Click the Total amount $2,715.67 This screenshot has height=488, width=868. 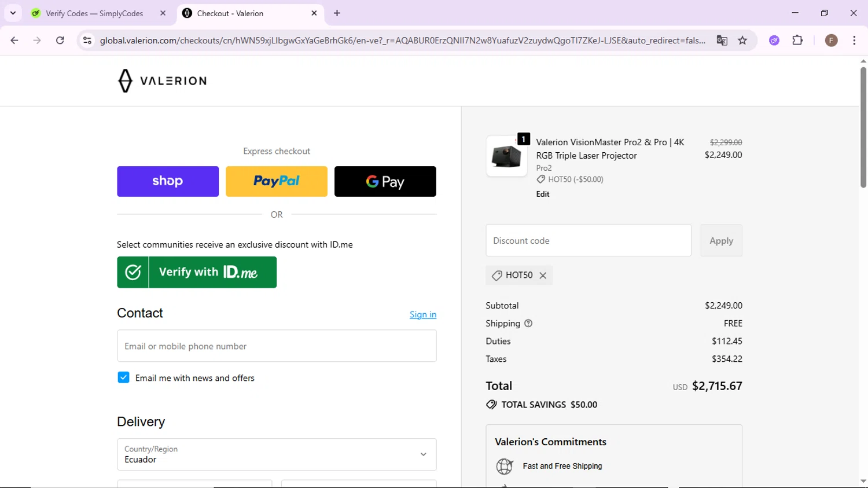(717, 386)
